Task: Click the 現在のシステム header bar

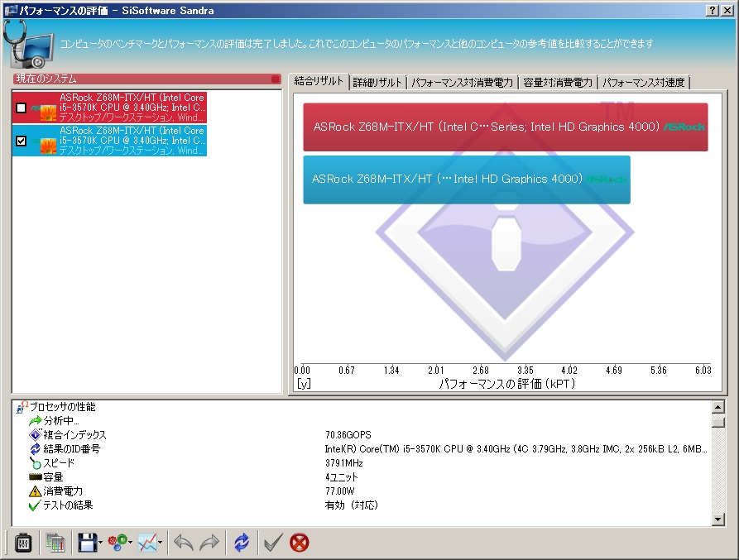Action: point(147,79)
